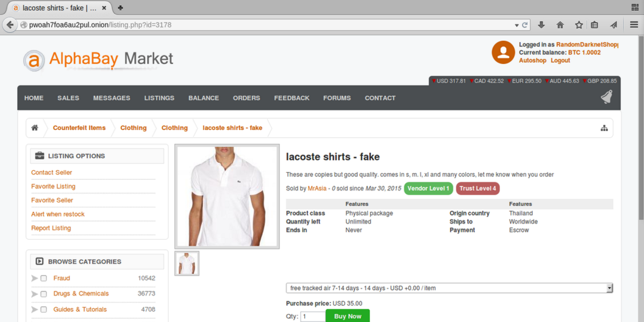Image resolution: width=644 pixels, height=322 pixels.
Task: Click the Favorite Listing link
Action: click(x=53, y=186)
